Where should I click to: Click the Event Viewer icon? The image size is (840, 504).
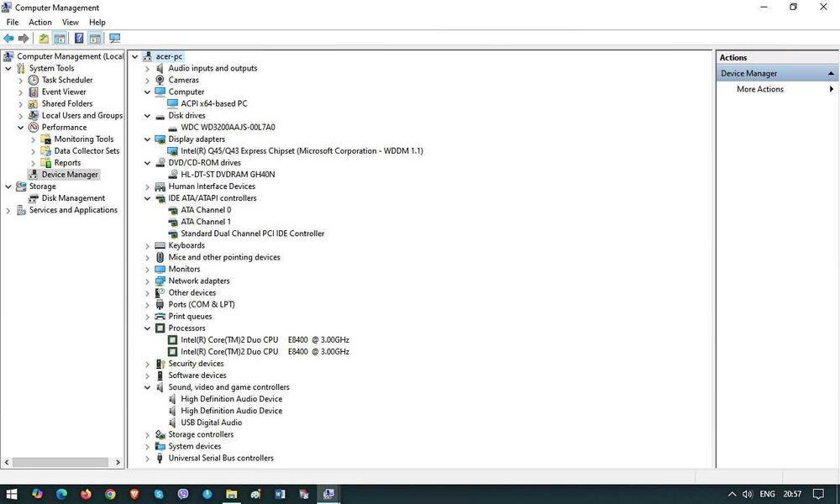(x=34, y=92)
